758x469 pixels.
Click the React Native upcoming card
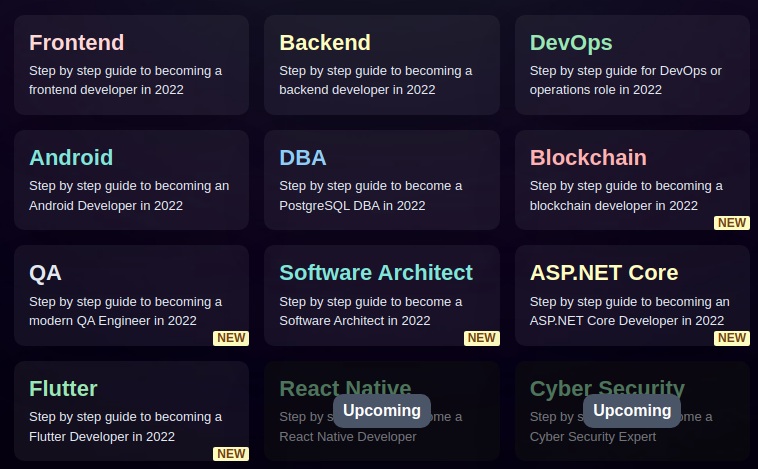click(x=382, y=411)
